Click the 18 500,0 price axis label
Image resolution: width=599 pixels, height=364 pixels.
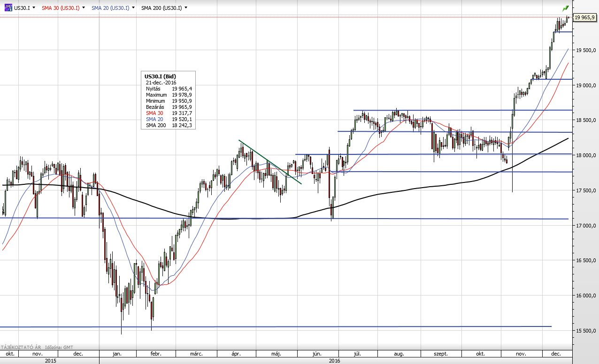pyautogui.click(x=586, y=121)
